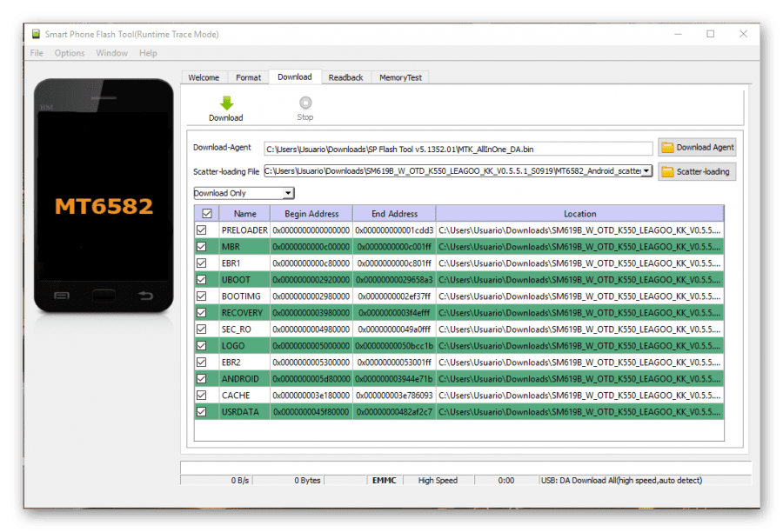Viewport: 783px width, 532px height.
Task: Click the Stop icon
Action: (305, 103)
